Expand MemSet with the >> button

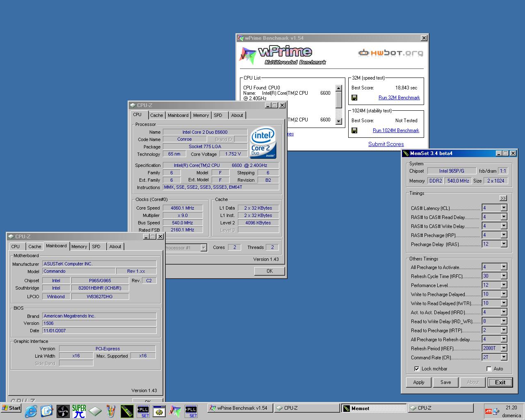coord(503,198)
